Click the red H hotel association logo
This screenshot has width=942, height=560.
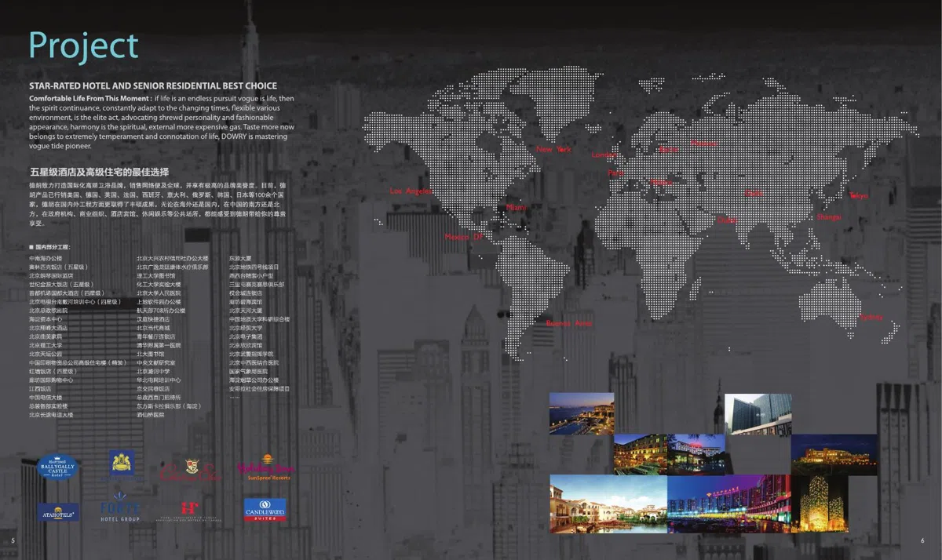190,510
